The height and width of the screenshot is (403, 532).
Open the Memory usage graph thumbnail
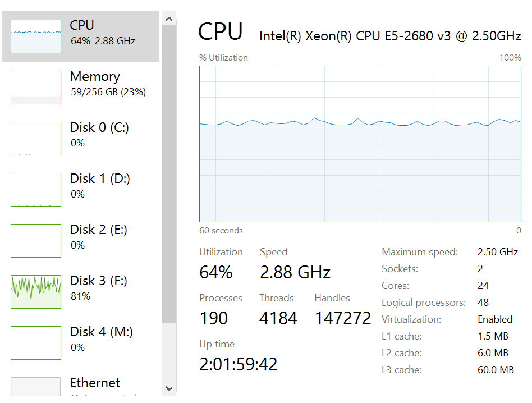click(36, 88)
